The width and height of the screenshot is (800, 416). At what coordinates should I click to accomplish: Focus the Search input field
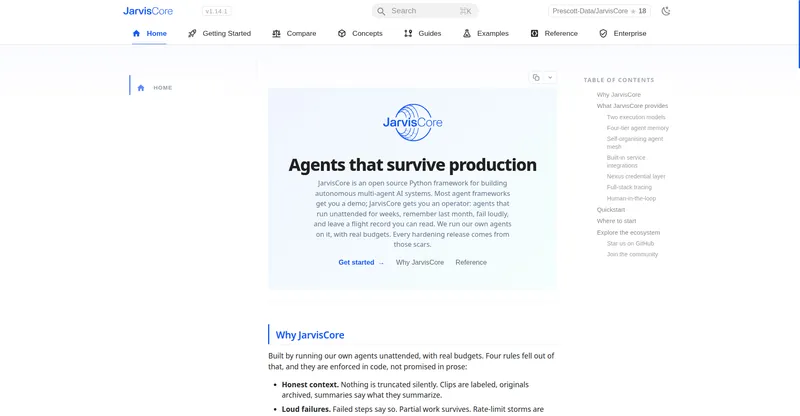tap(425, 11)
